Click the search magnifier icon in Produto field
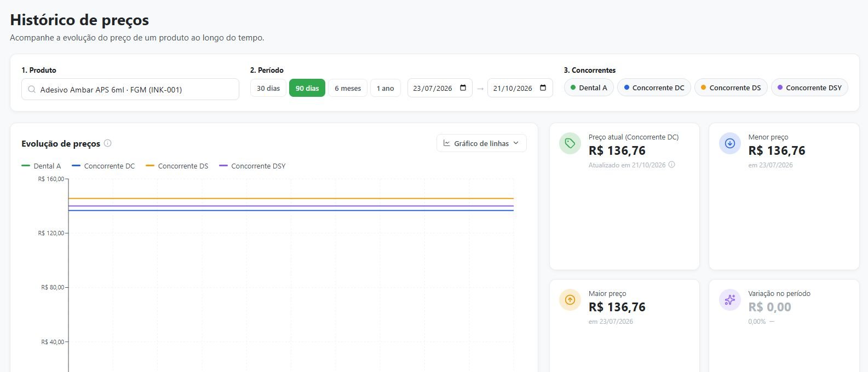868x372 pixels. tap(32, 89)
